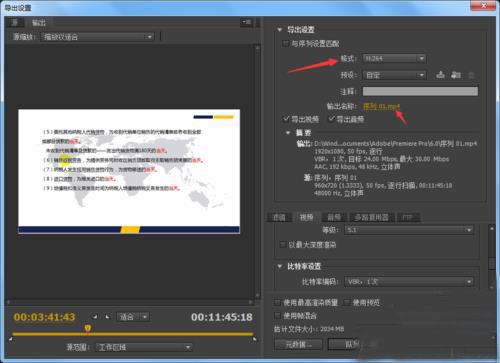Collapse the 比特率设置 section
This screenshot has width=500, height=363.
[x=280, y=266]
